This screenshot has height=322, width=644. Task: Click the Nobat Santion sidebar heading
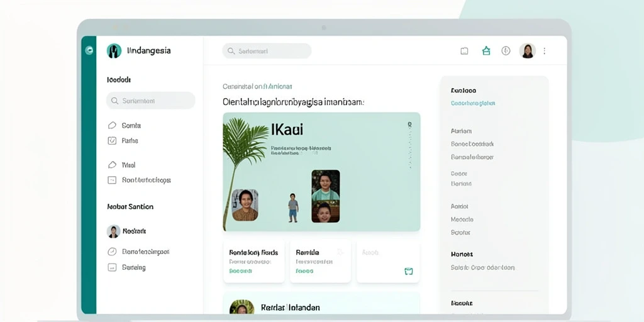130,206
